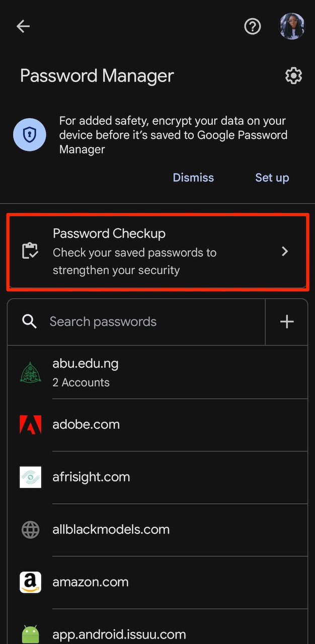Dismiss the encryption suggestion
This screenshot has height=644, width=315.
(193, 178)
